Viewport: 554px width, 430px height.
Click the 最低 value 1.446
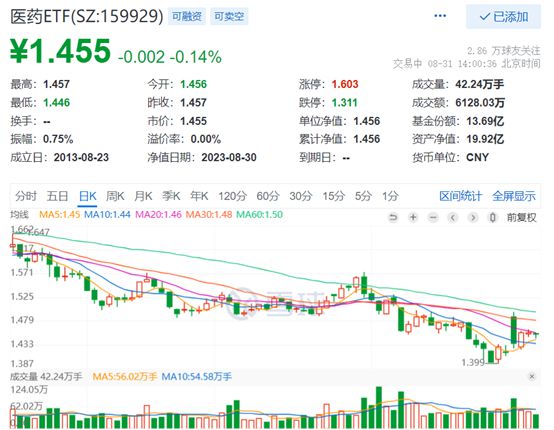(57, 102)
